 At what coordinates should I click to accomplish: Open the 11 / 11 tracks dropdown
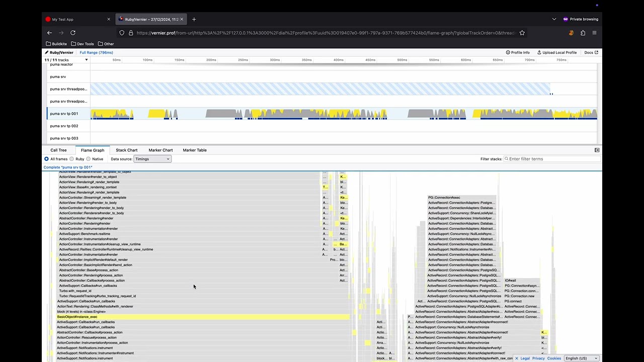pyautogui.click(x=66, y=60)
